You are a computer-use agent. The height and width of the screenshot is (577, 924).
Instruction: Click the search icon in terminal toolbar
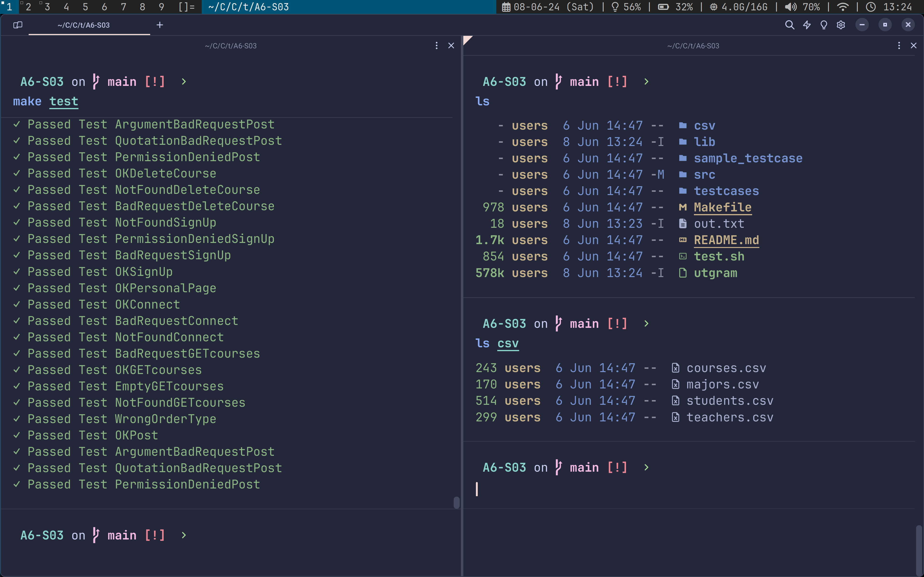click(790, 25)
